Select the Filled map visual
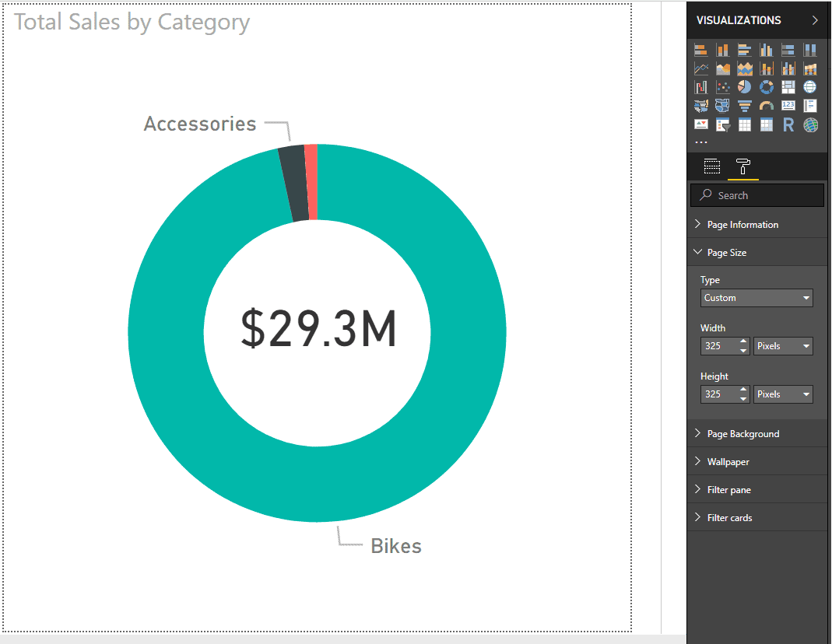The width and height of the screenshot is (832, 644). coord(701,106)
